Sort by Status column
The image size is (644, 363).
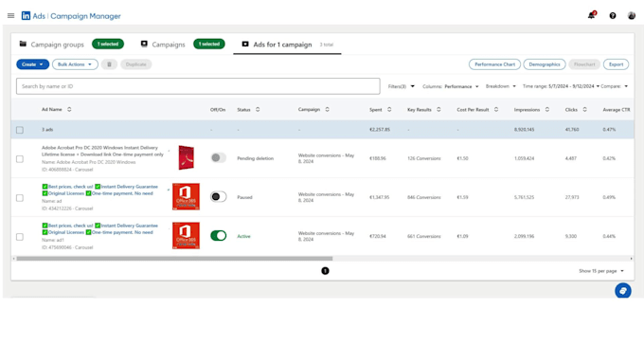click(x=258, y=109)
